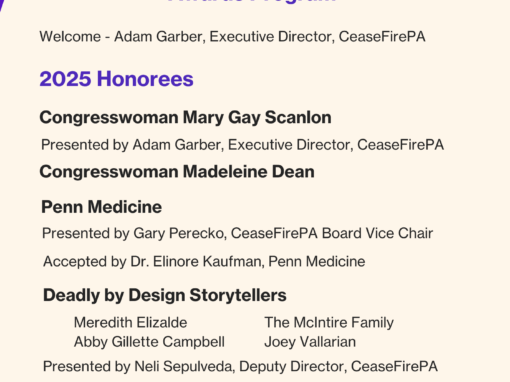Click CeaseFirePA in the Welcome line
The image size is (510, 382).
pyautogui.click(x=382, y=36)
